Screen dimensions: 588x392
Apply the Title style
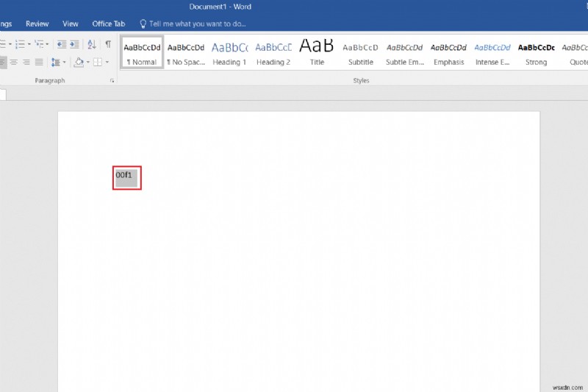click(317, 52)
